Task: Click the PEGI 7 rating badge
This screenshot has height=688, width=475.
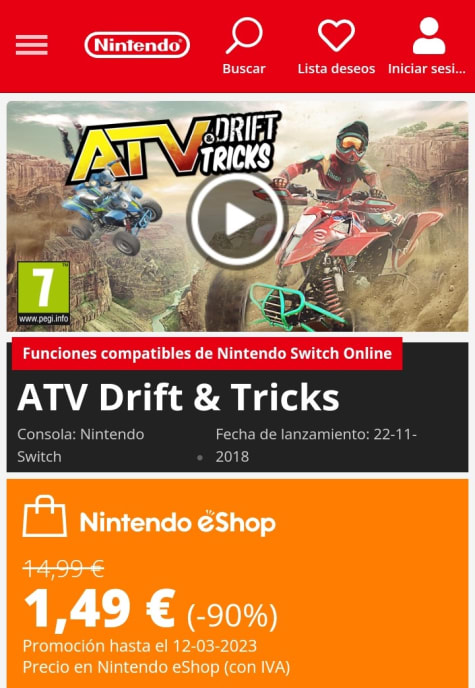Action: click(x=43, y=293)
